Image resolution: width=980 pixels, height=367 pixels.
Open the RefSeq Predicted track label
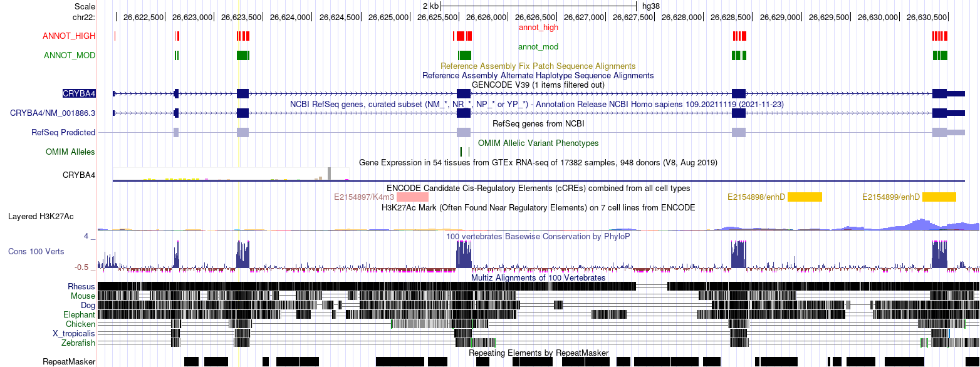pyautogui.click(x=63, y=132)
